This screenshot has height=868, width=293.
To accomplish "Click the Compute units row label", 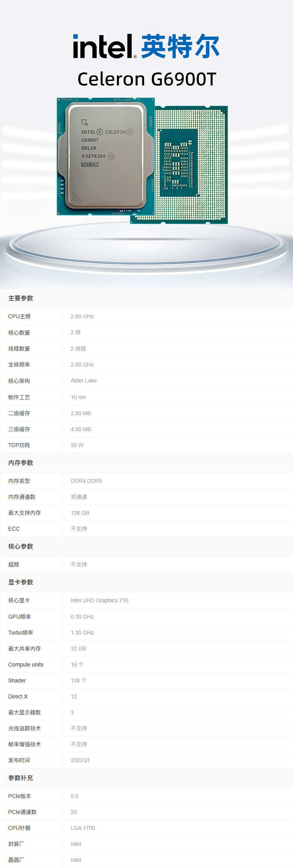I will click(x=26, y=665).
